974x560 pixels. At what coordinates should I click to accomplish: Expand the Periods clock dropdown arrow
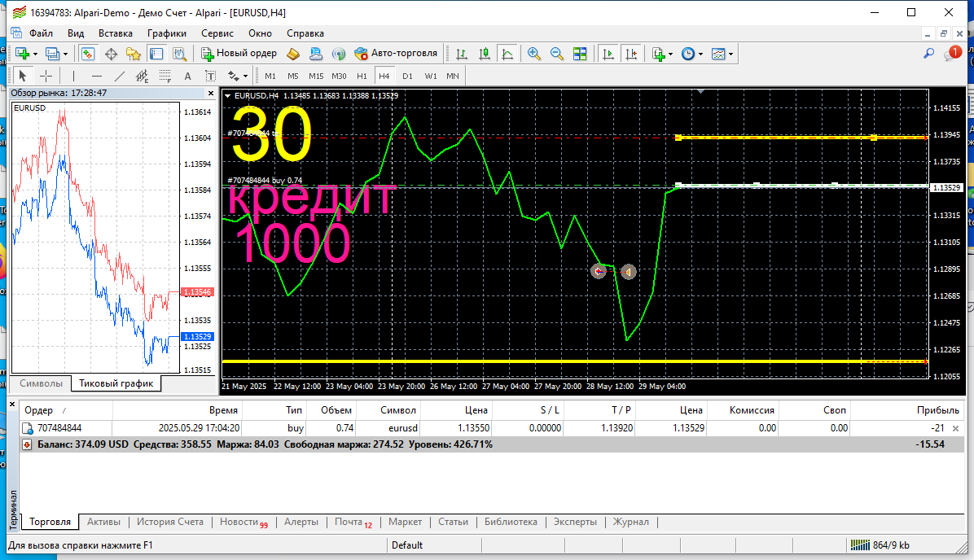pyautogui.click(x=700, y=54)
